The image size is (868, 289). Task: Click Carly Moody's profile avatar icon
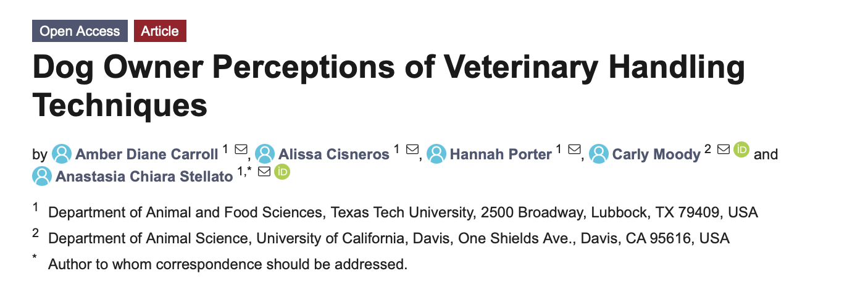pos(599,154)
